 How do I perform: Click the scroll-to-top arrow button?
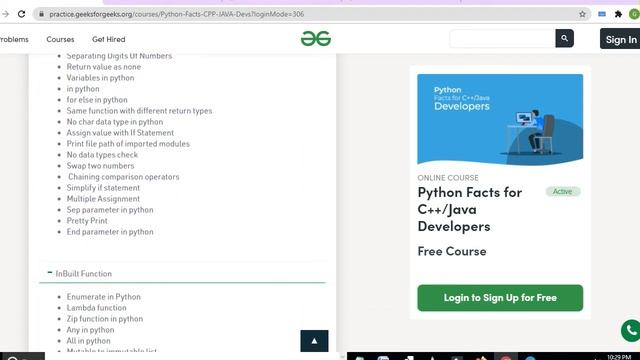click(314, 341)
